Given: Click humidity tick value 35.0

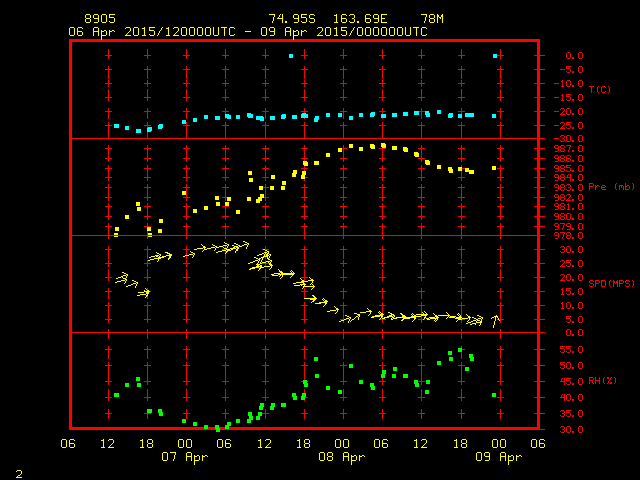Looking at the screenshot, I should pos(571,414).
